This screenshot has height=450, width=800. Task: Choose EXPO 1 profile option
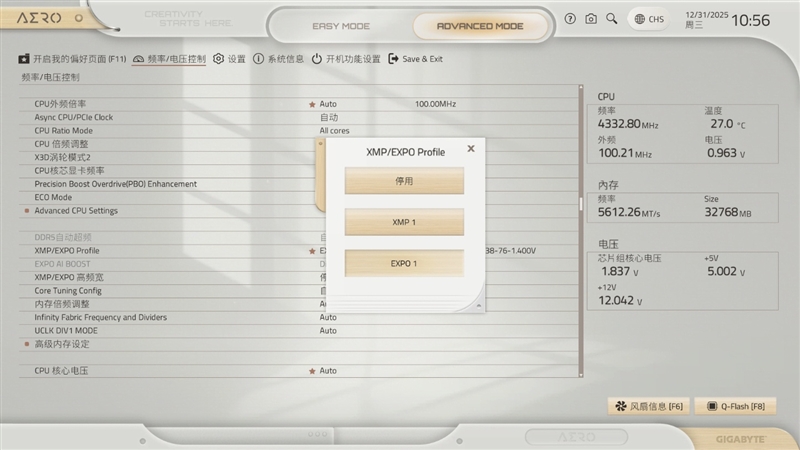pos(404,263)
